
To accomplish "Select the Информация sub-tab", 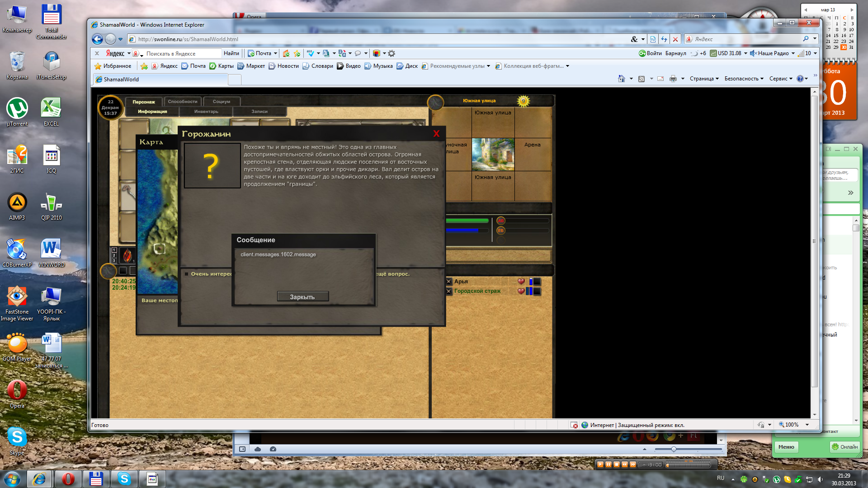I will (x=152, y=112).
